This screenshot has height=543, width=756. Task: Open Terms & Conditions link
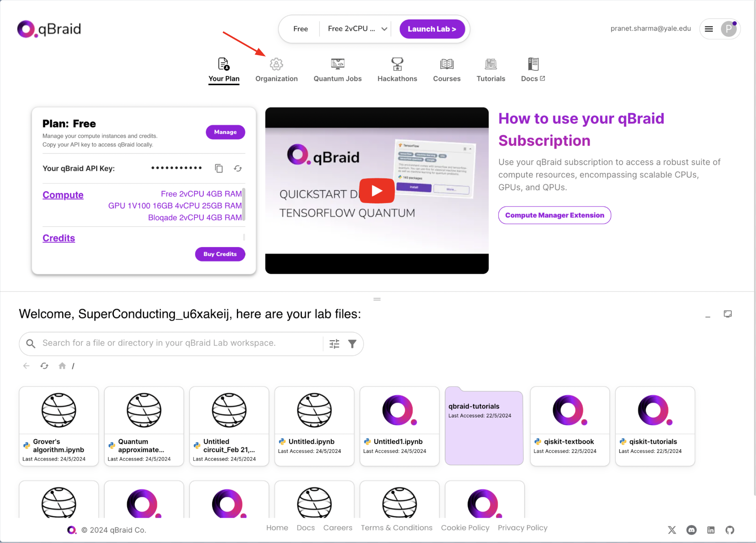coord(397,528)
